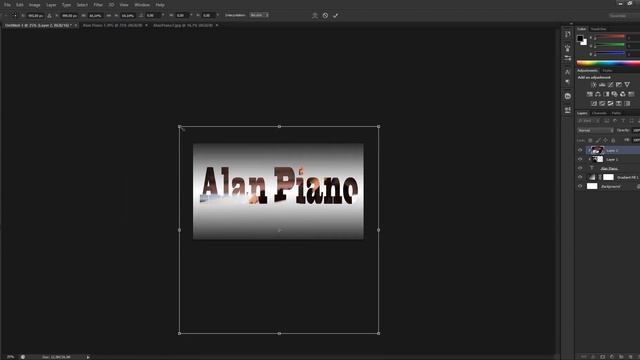Select the reference point locator in options bar
Viewport: 640px width, 360px height.
click(14, 15)
